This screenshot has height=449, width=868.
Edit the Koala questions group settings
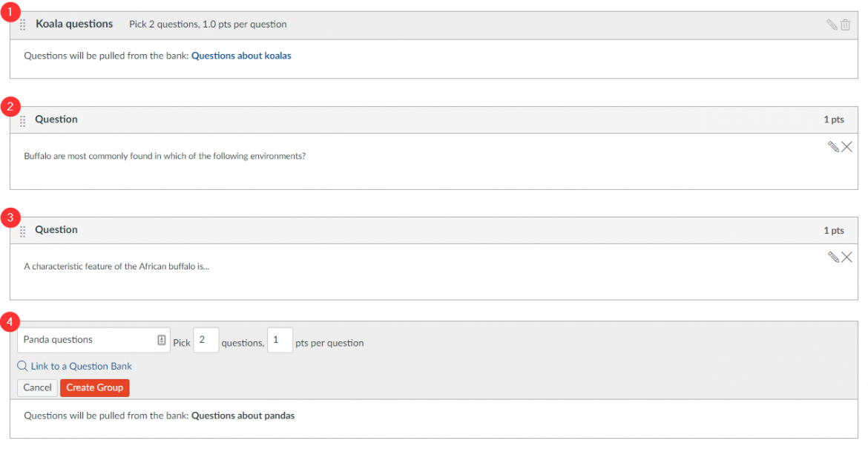coord(831,24)
